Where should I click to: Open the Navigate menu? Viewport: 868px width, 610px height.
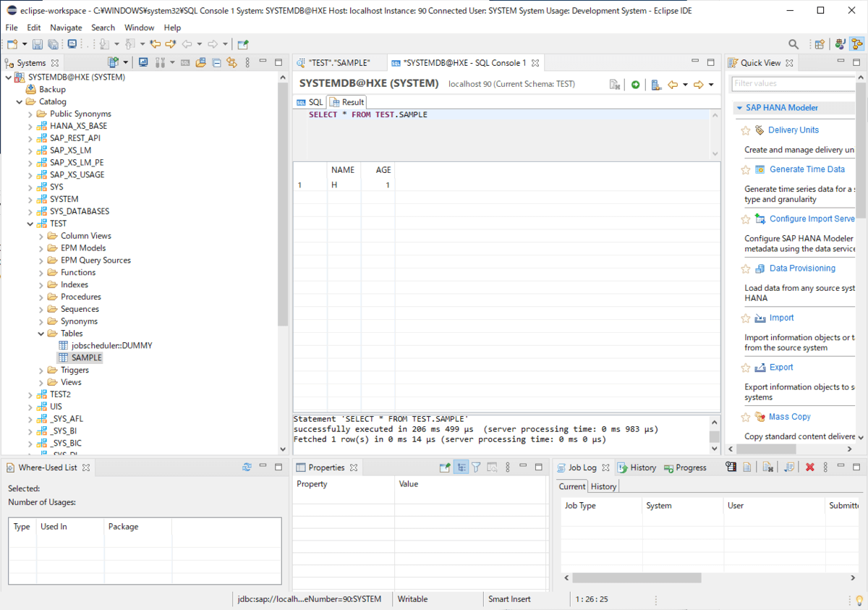(x=66, y=27)
